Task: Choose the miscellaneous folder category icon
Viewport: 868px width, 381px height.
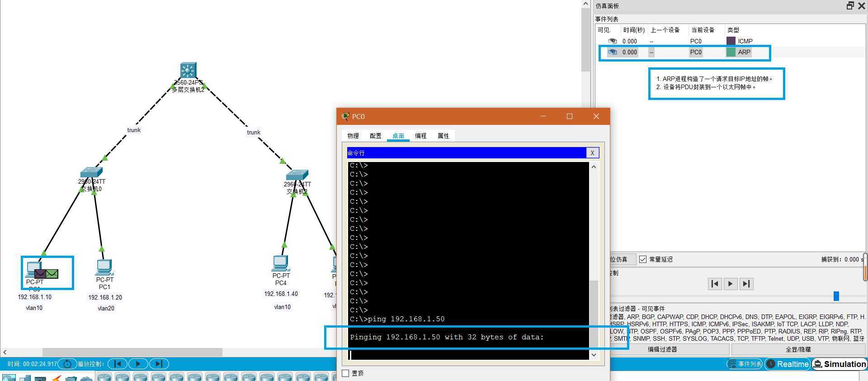Action: pos(71,378)
